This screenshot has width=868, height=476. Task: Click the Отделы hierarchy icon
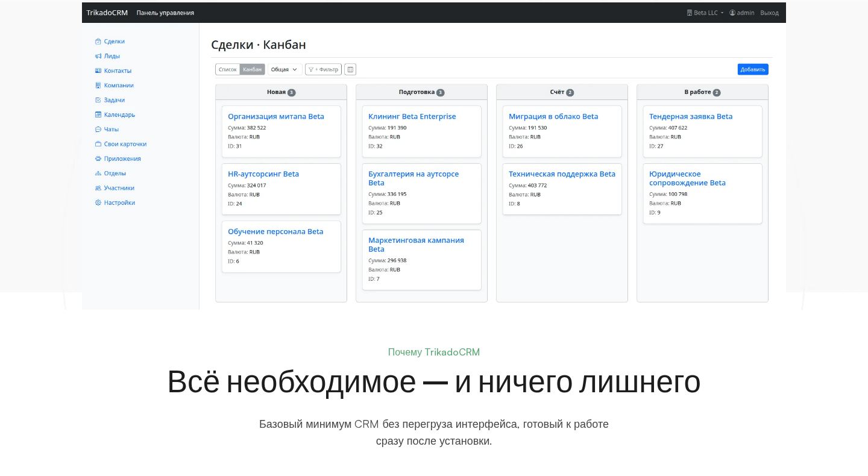coord(98,174)
